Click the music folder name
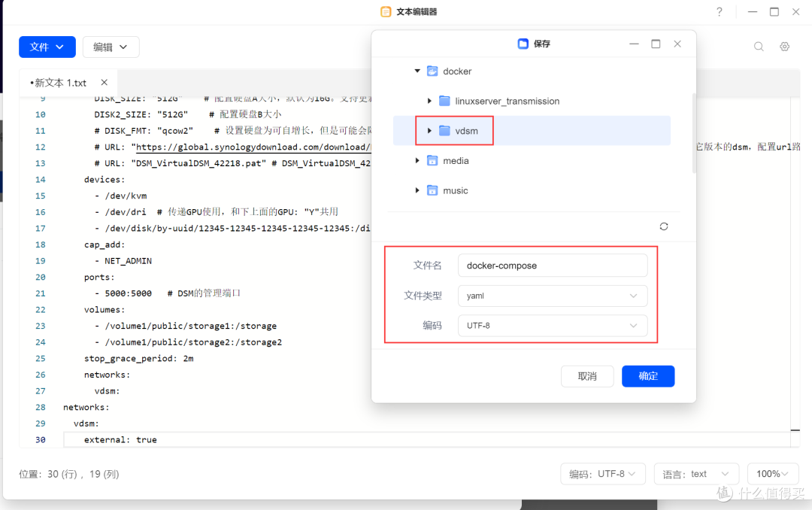The height and width of the screenshot is (510, 812). [x=455, y=191]
